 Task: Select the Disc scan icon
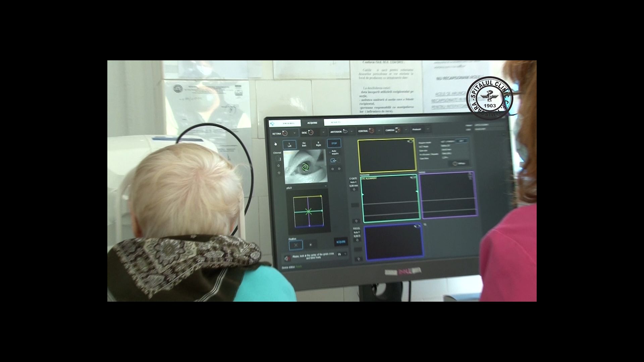pos(311,132)
